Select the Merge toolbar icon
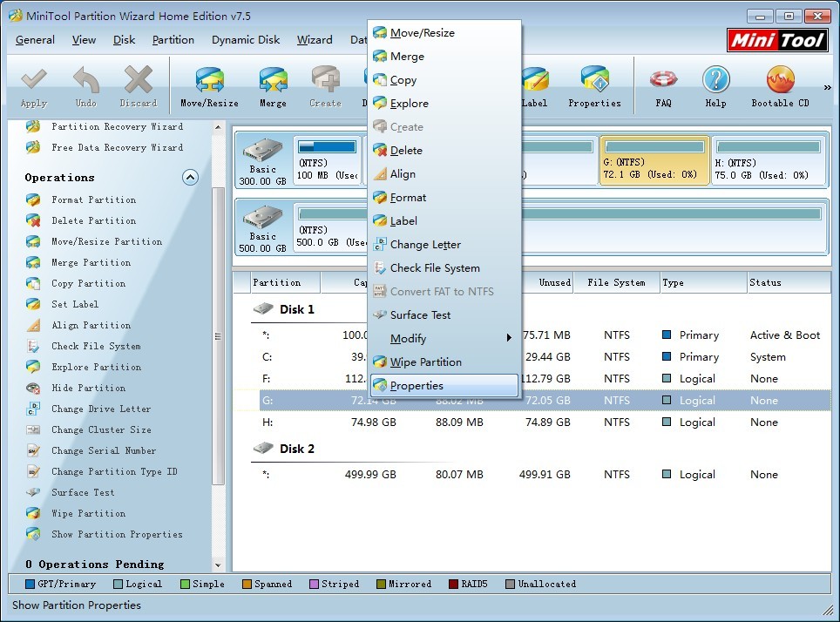Screen dimensions: 840x622 coord(273,85)
